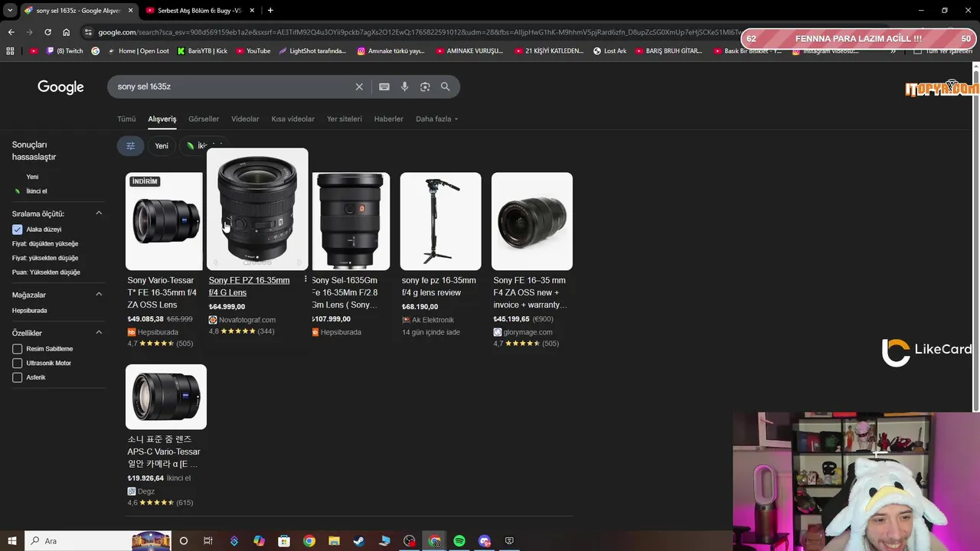Open the Chrome apps grid in bookmarks bar

[10, 51]
